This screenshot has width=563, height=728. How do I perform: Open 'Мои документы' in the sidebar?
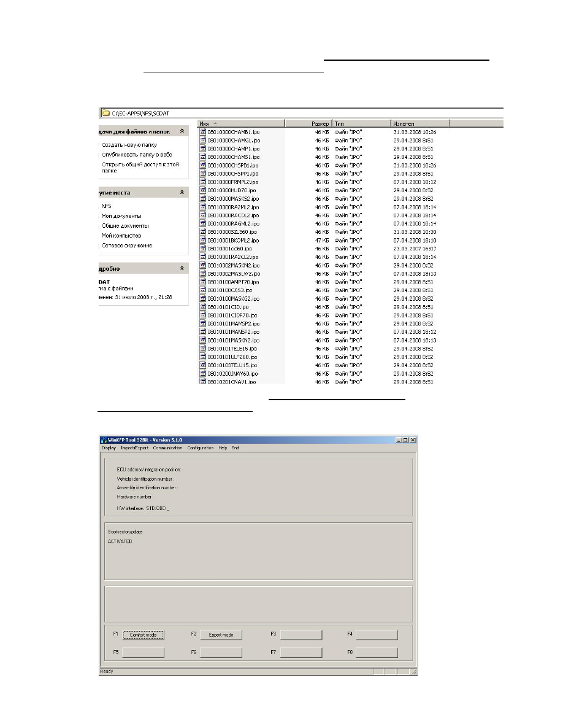pyautogui.click(x=121, y=216)
